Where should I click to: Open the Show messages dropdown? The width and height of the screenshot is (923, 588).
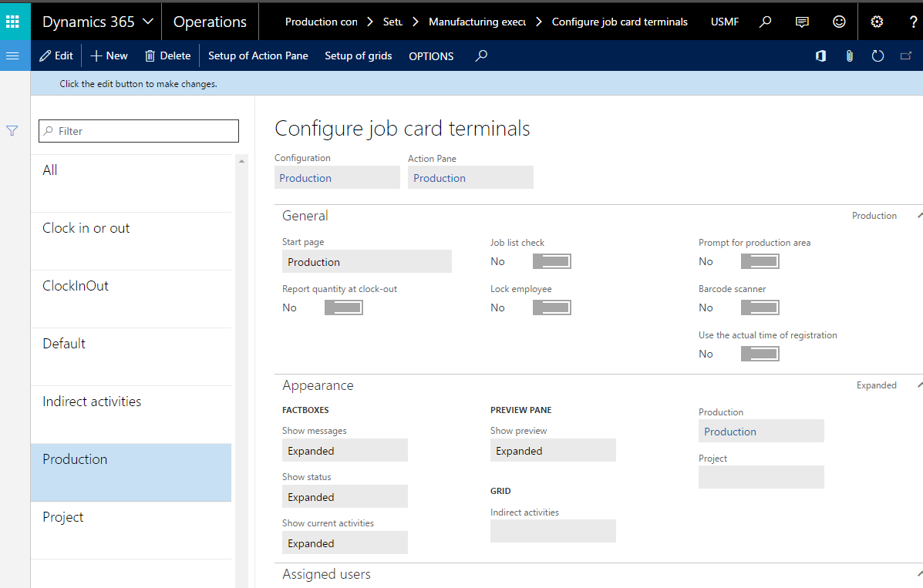tap(345, 450)
